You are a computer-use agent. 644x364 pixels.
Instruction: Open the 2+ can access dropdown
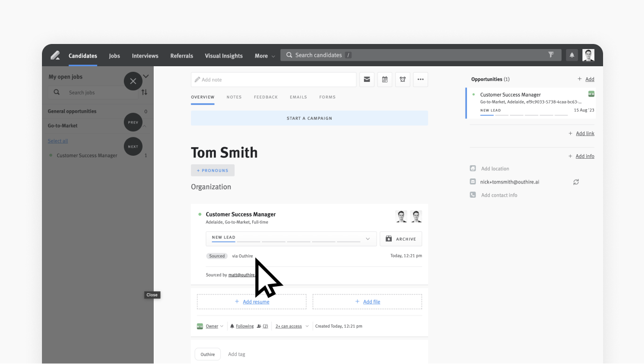[292, 326]
